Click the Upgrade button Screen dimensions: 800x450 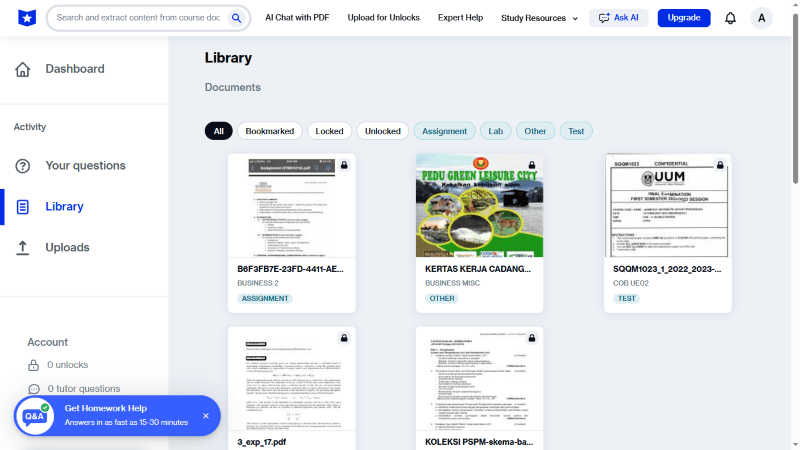684,18
